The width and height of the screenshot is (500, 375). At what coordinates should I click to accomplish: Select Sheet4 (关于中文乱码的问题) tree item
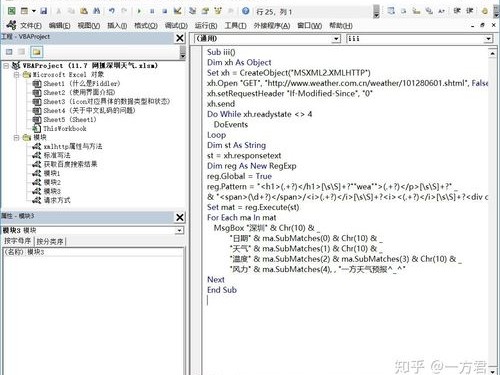click(84, 110)
